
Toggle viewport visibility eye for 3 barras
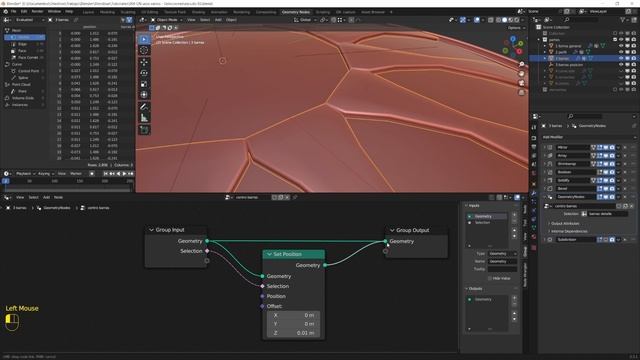tap(621, 58)
